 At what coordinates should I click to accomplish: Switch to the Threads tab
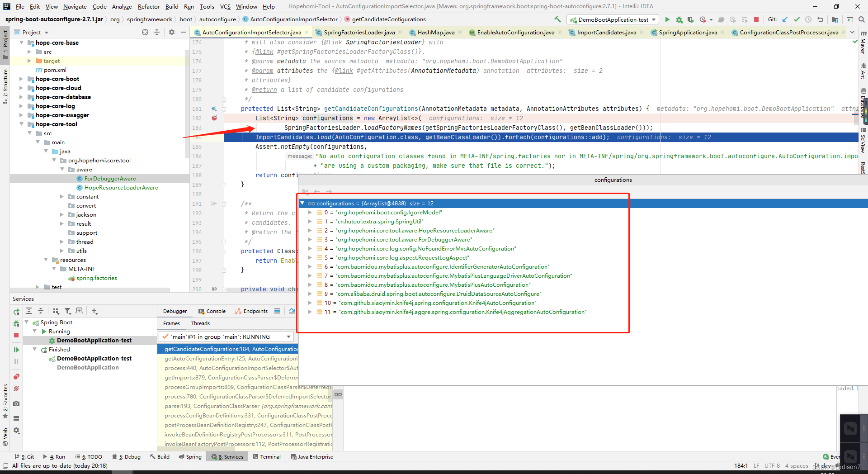(x=200, y=323)
